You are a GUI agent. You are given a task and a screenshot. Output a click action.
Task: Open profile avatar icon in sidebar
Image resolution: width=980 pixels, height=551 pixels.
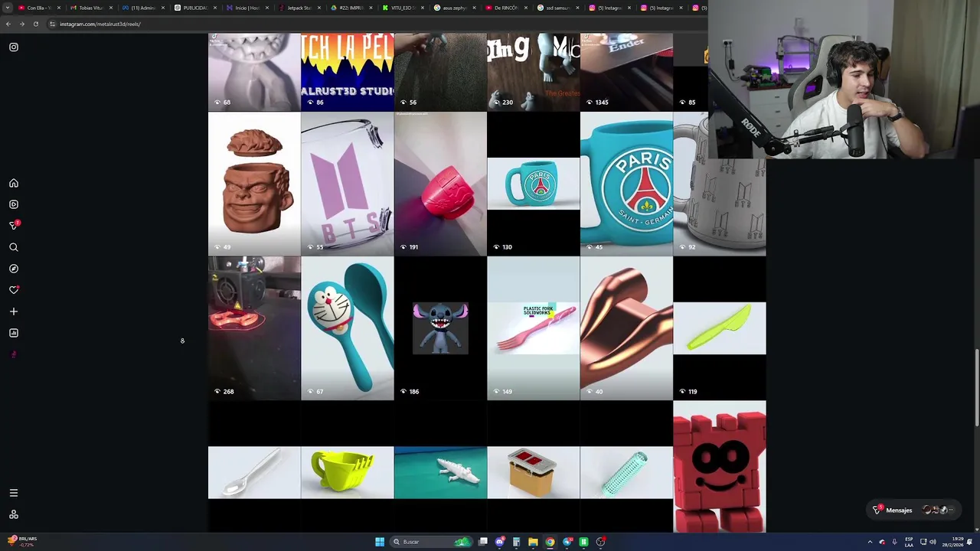pos(14,354)
